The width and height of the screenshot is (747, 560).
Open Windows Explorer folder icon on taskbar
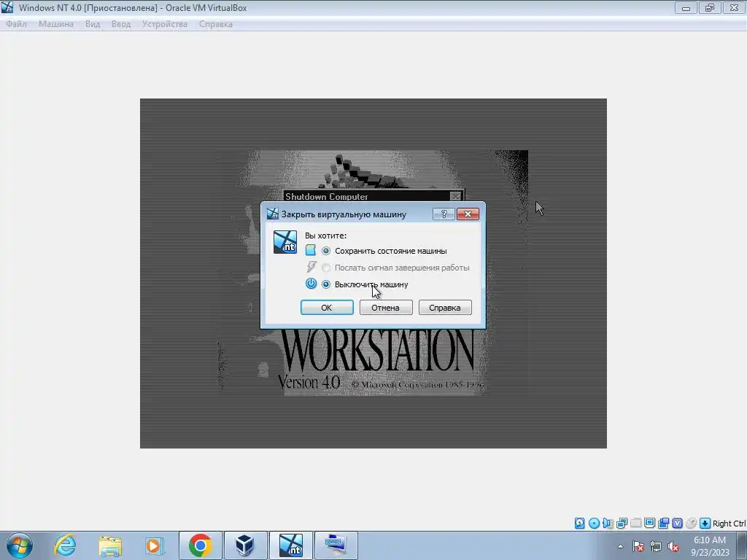pos(110,545)
